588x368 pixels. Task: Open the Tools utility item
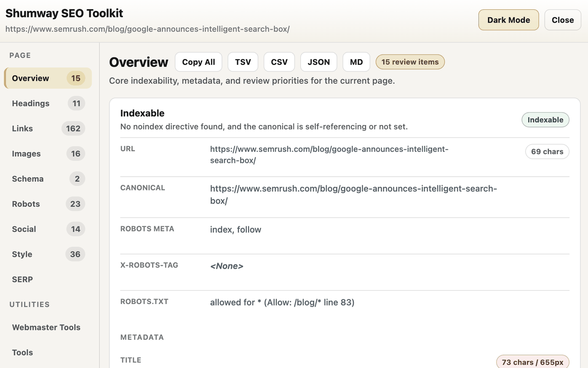(x=48, y=352)
